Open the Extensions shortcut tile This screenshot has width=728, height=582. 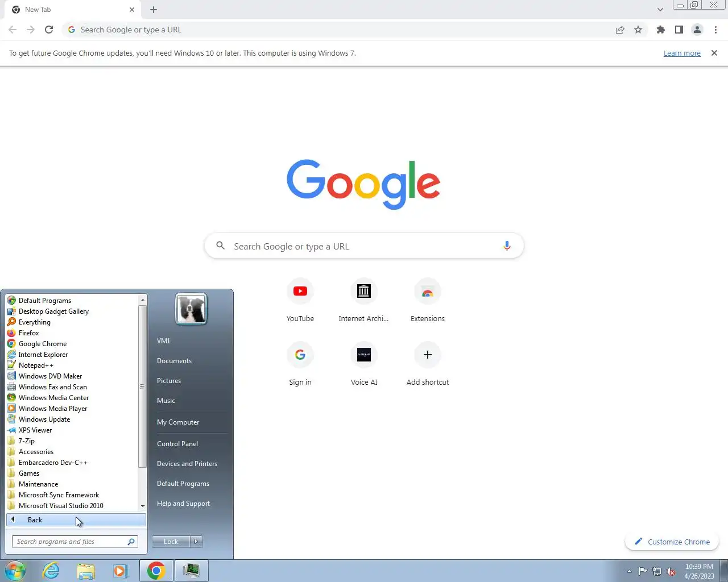tap(428, 301)
